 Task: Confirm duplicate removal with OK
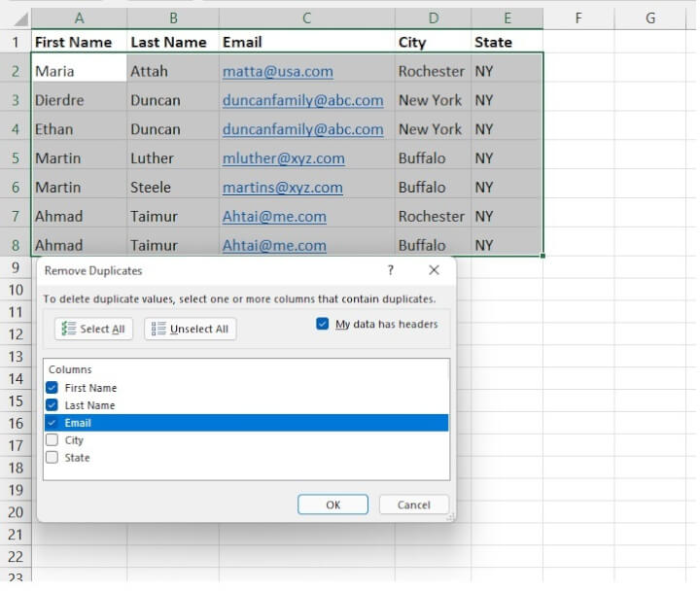point(332,505)
